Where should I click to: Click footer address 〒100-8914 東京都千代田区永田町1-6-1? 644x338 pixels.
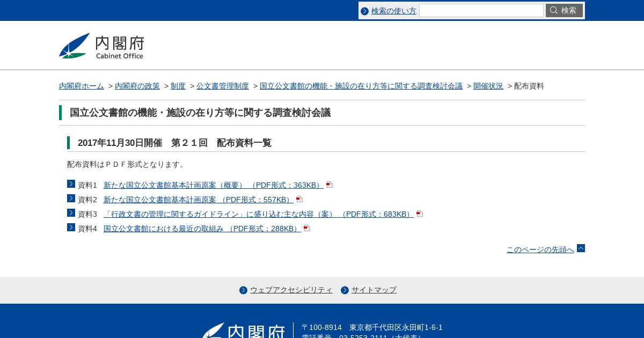coord(372,327)
